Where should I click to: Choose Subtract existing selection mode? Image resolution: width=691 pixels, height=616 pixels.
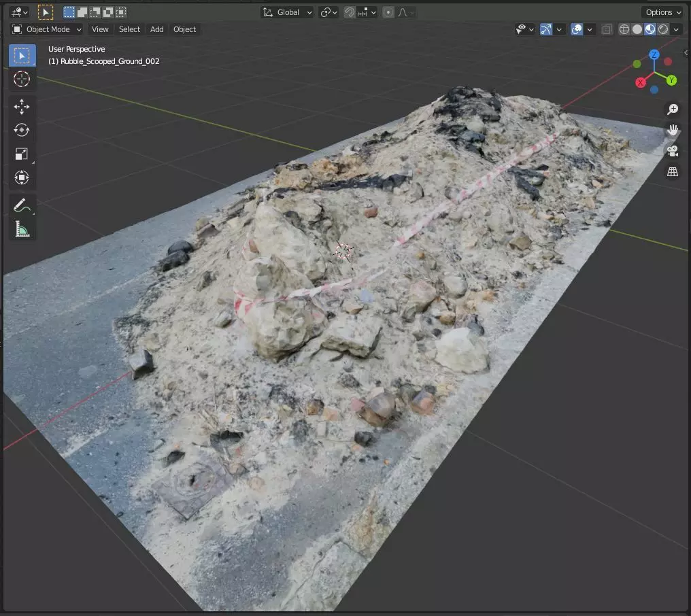(x=95, y=12)
